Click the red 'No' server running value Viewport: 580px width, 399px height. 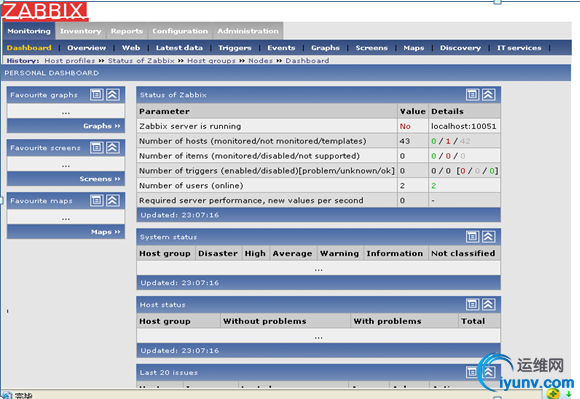click(x=405, y=126)
